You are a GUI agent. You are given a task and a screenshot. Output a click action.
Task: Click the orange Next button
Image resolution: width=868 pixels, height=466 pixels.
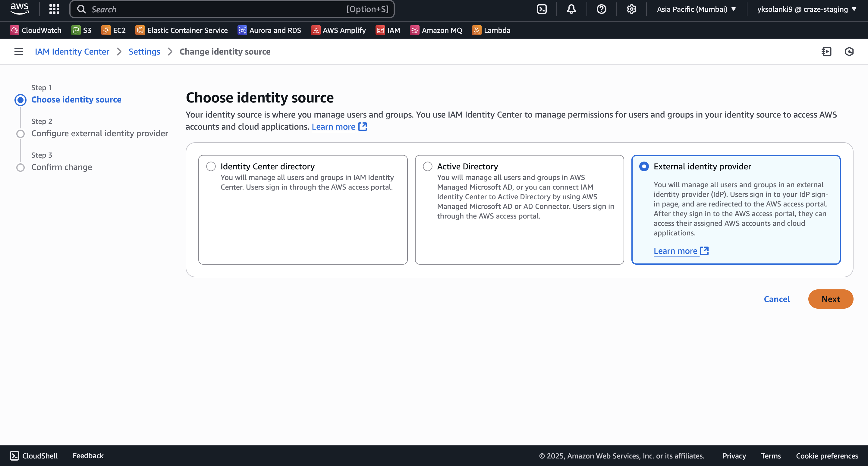click(x=830, y=299)
